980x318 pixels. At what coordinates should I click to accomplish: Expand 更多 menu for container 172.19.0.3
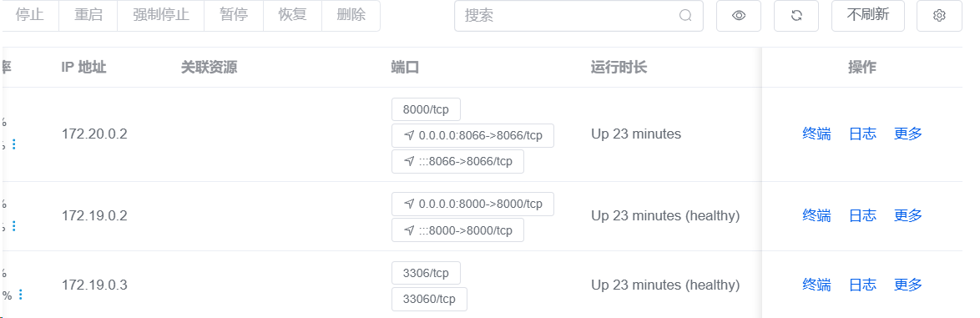908,285
